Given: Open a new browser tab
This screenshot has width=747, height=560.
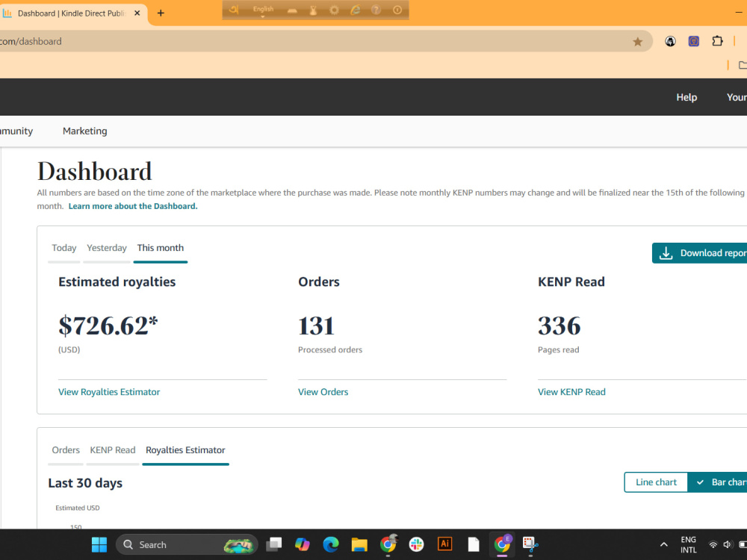Looking at the screenshot, I should [x=161, y=13].
